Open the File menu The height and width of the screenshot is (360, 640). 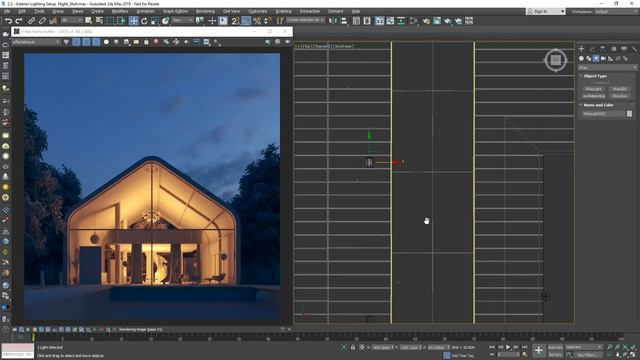[x=7, y=11]
